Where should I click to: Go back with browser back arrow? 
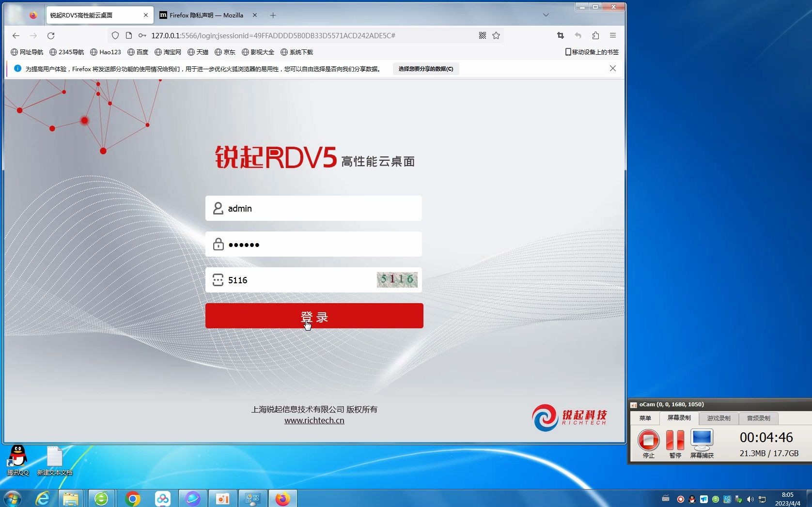tap(16, 35)
